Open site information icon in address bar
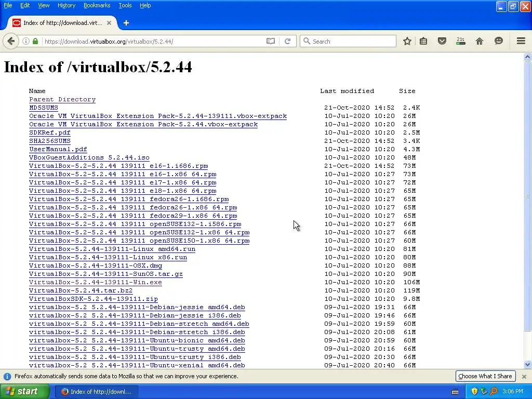The image size is (532, 399). (x=26, y=42)
